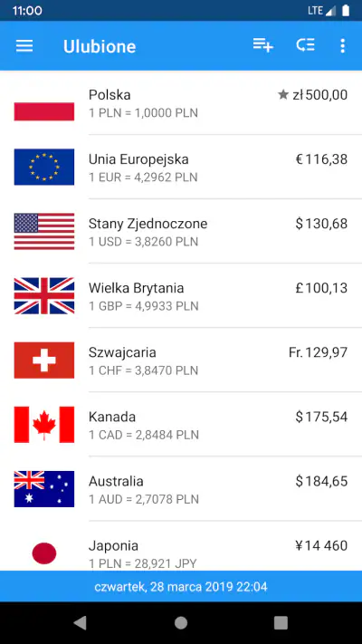Tap the Japanese flag icon
This screenshot has width=362, height=644.
(44, 553)
